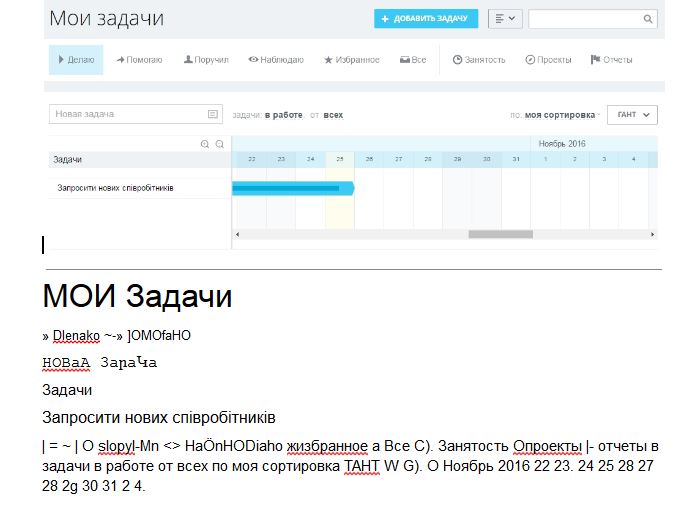
Task: Open the list view options dropdown
Action: (x=505, y=19)
